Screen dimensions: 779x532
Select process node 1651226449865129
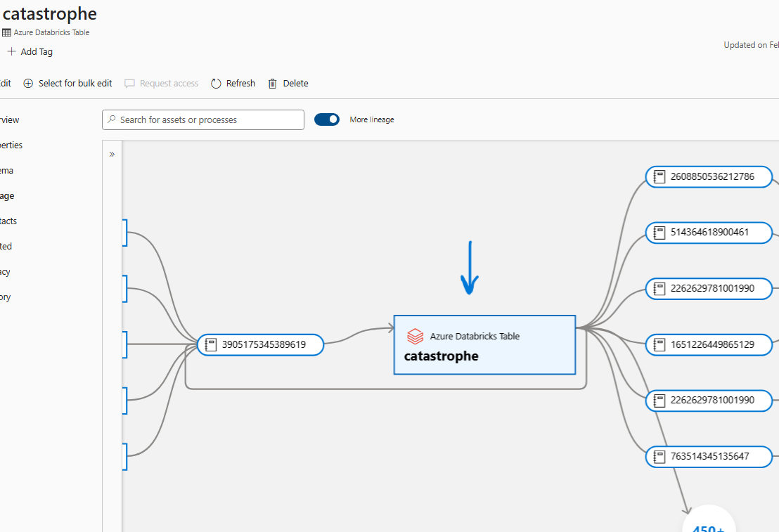[x=709, y=345]
